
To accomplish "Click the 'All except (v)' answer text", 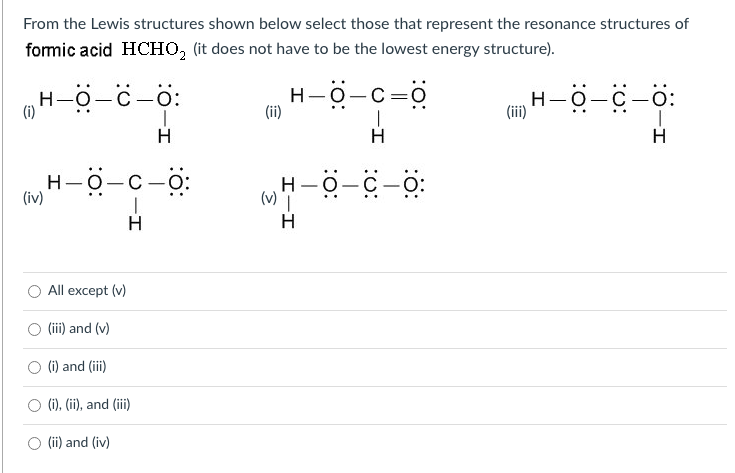I will pos(87,291).
